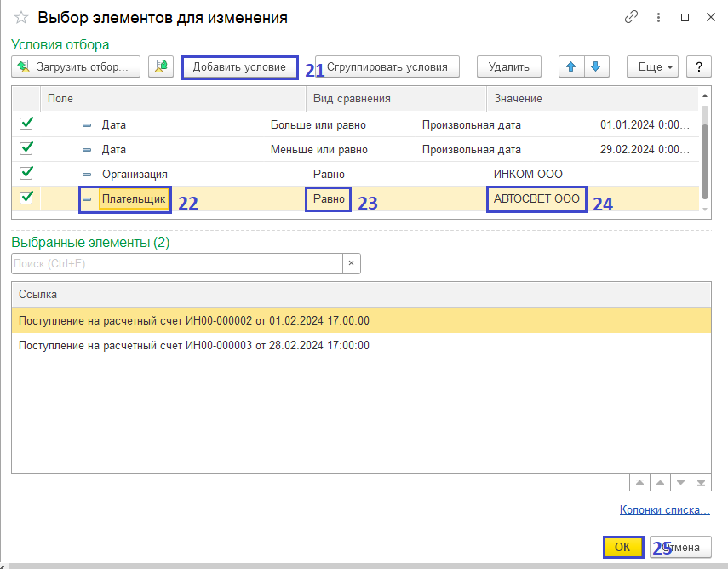728x569 pixels.
Task: Select the Равно comparison for Плательщик
Action: click(329, 199)
